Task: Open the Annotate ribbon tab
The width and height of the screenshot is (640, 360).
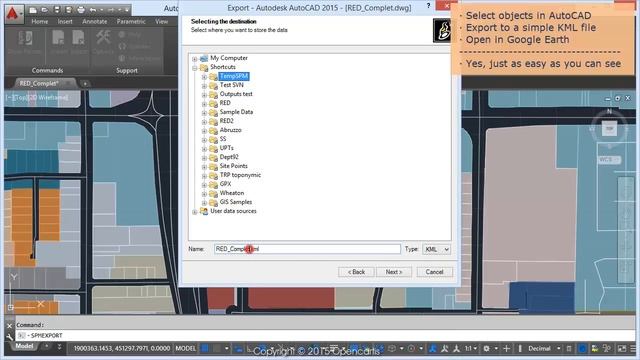Action: point(95,22)
